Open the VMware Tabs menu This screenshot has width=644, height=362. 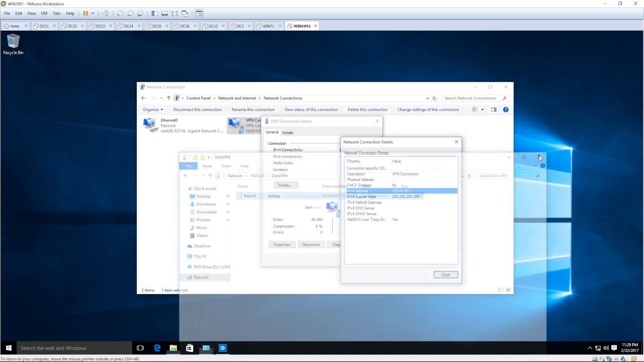pos(57,13)
